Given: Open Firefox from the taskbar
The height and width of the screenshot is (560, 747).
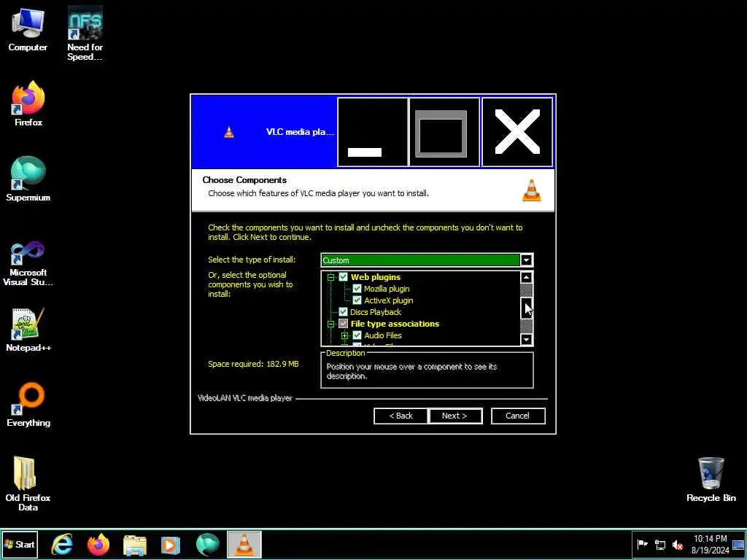Looking at the screenshot, I should pyautogui.click(x=98, y=545).
